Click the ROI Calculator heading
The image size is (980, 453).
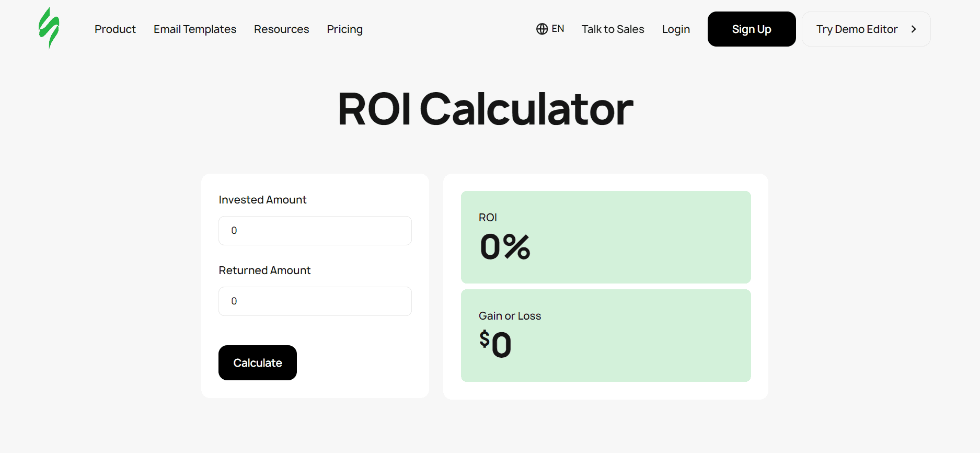pyautogui.click(x=485, y=109)
